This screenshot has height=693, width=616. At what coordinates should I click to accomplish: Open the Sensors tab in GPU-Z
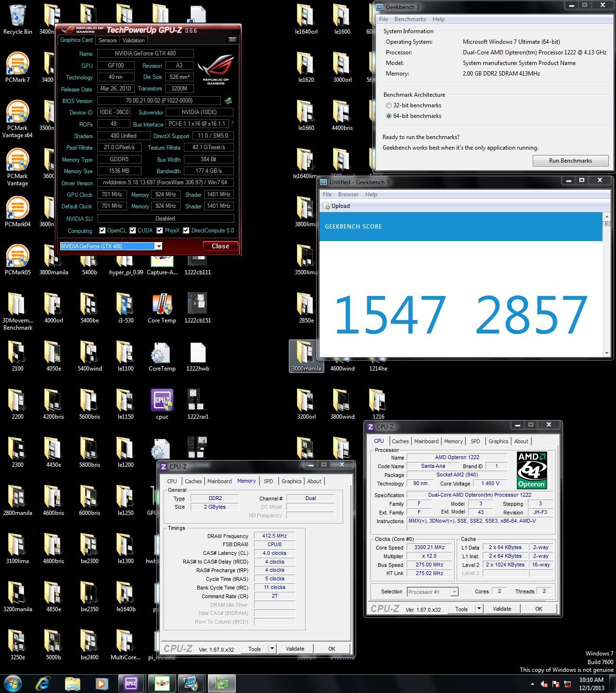point(108,40)
